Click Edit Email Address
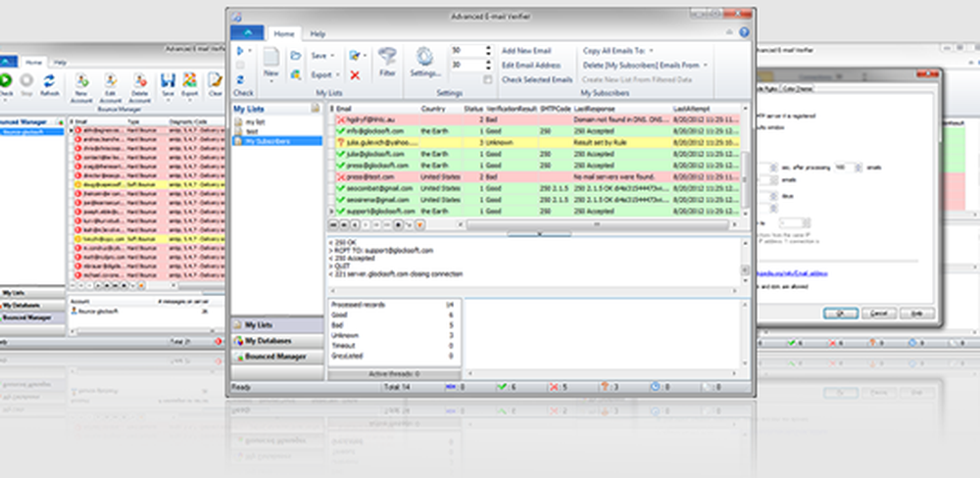 pos(531,65)
